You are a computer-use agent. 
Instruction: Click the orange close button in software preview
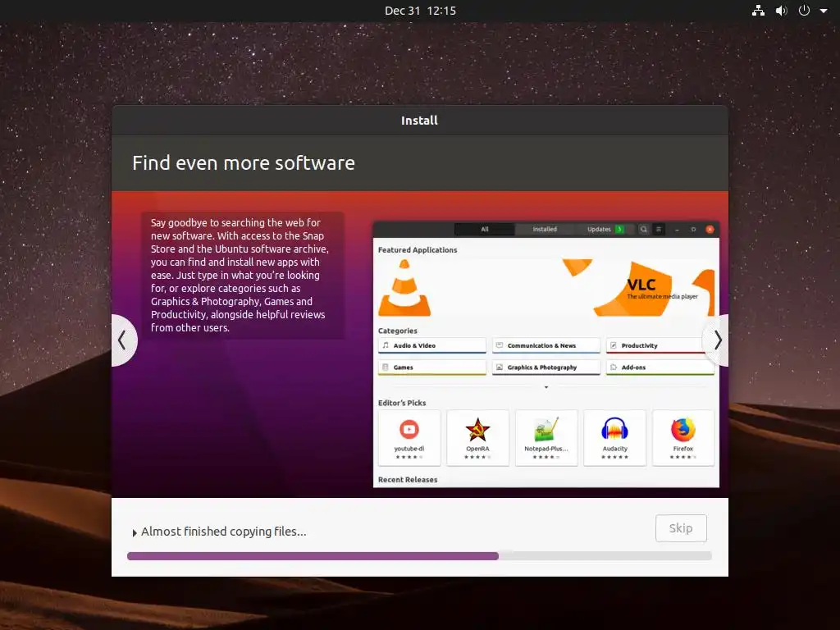(x=710, y=230)
